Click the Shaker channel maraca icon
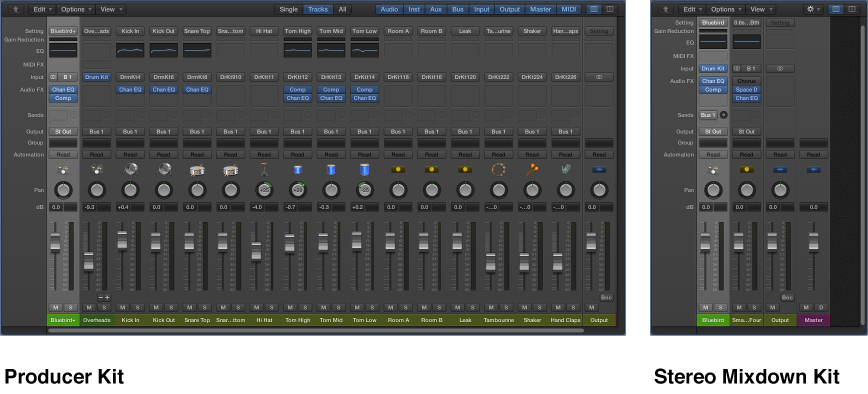Image resolution: width=868 pixels, height=394 pixels. tap(532, 170)
